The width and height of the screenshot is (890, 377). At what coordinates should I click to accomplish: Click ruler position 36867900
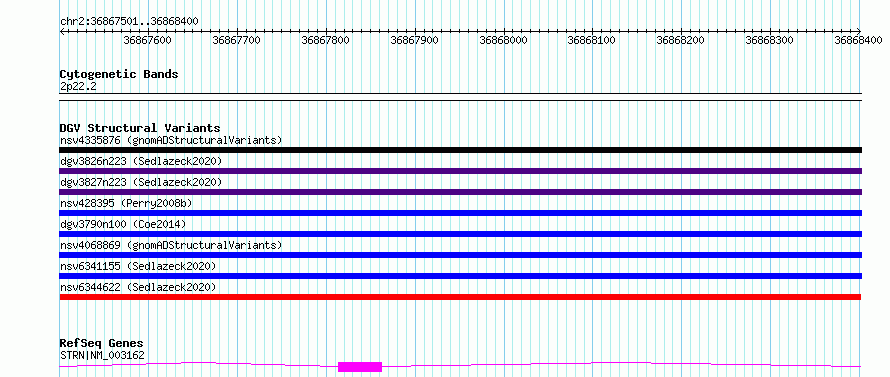coord(415,40)
